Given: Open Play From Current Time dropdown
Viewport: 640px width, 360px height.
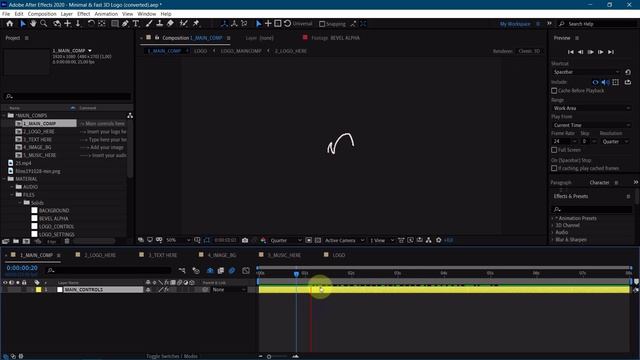Looking at the screenshot, I should click(591, 125).
